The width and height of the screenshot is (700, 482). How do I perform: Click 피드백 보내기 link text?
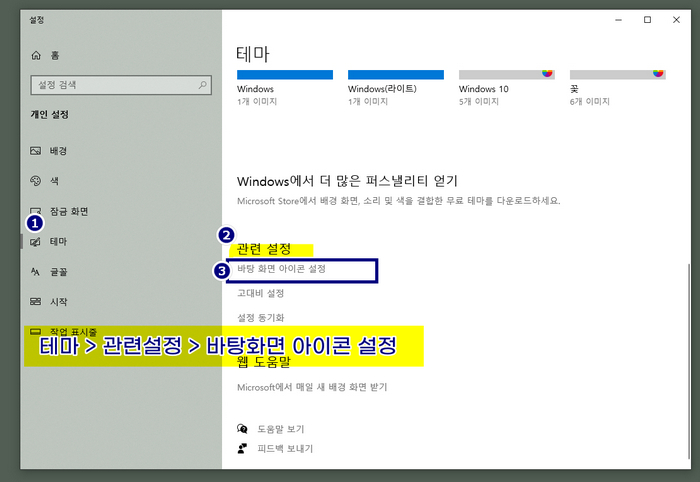285,448
